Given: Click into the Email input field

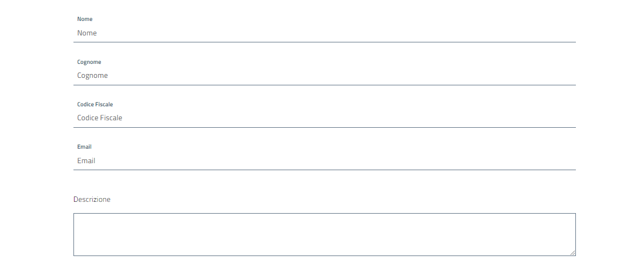Looking at the screenshot, I should (x=324, y=160).
